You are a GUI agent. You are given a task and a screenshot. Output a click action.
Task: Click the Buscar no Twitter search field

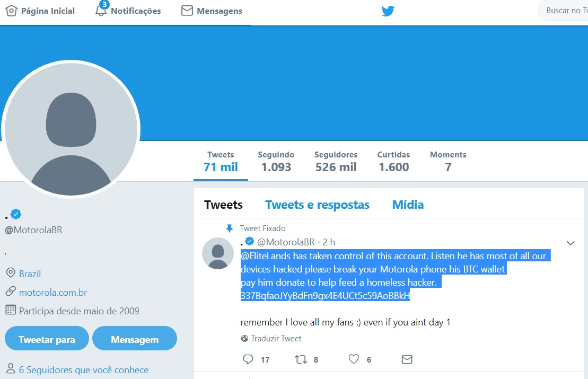pos(563,11)
